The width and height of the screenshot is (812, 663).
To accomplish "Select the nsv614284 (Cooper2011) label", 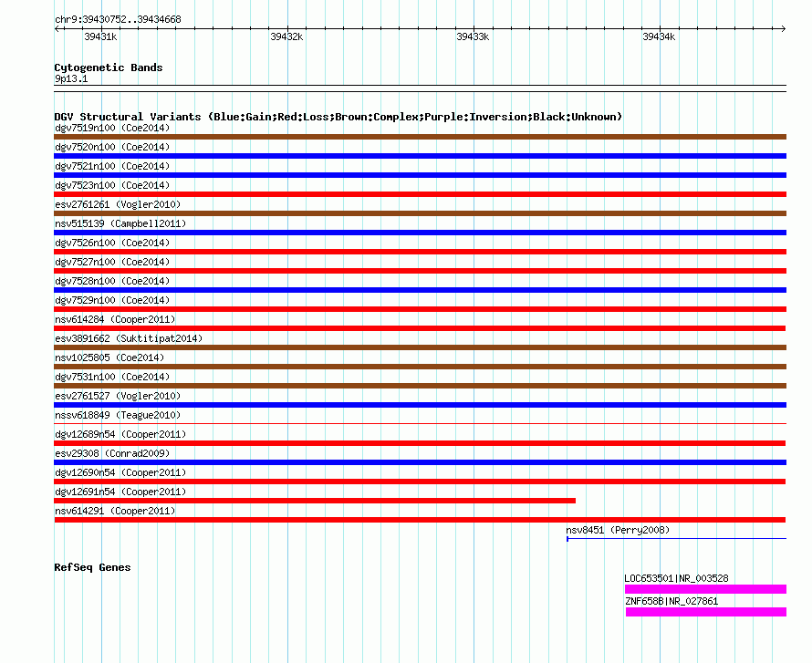I will [115, 319].
